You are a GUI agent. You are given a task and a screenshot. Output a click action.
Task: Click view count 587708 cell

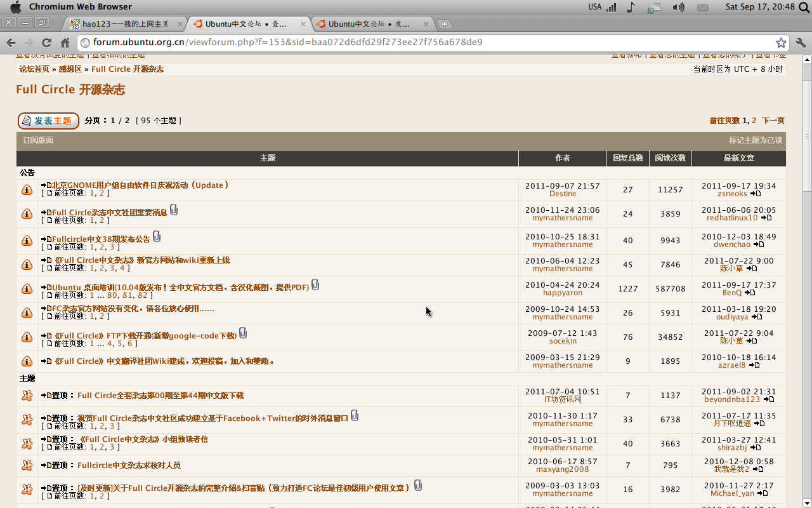(671, 289)
